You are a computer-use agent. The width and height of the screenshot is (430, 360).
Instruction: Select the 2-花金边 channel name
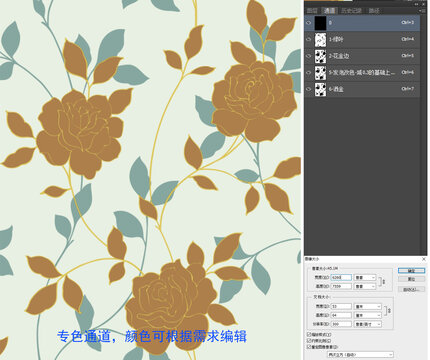click(x=339, y=56)
